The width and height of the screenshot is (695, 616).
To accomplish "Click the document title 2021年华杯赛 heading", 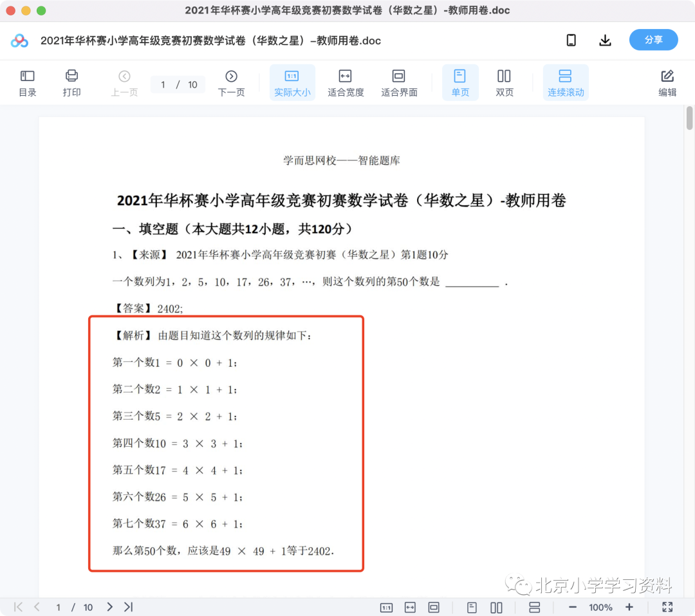I will pyautogui.click(x=341, y=200).
